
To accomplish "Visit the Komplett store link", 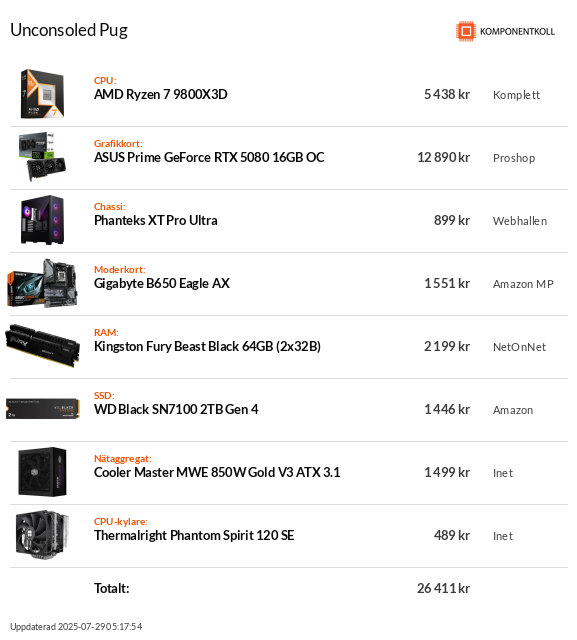I will tap(516, 95).
